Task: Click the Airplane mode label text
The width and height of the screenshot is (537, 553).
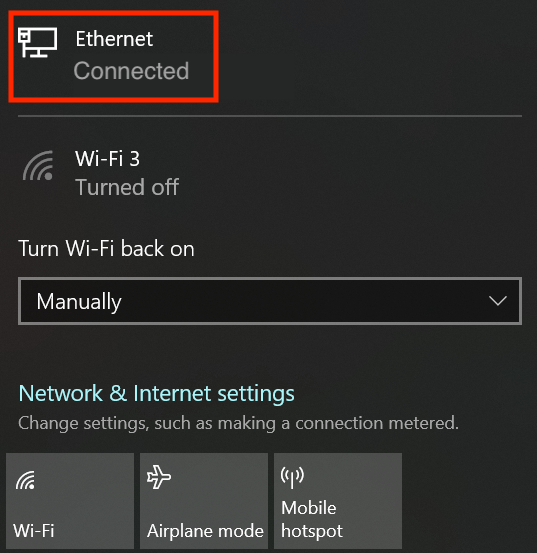Action: [x=205, y=530]
